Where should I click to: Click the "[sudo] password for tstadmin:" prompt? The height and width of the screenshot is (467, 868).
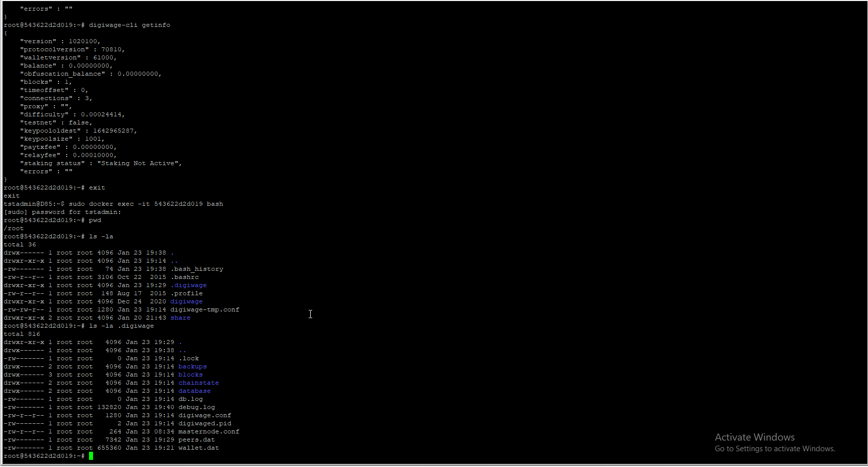(63, 212)
